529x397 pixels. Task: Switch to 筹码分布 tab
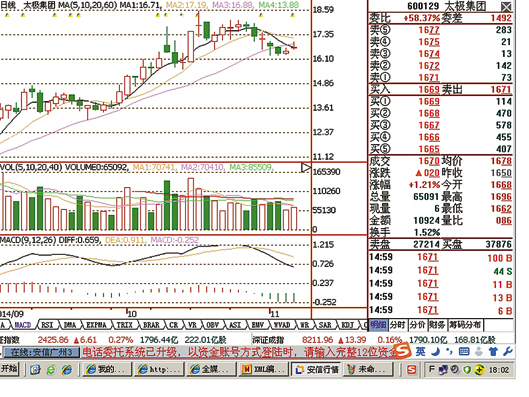(x=466, y=325)
